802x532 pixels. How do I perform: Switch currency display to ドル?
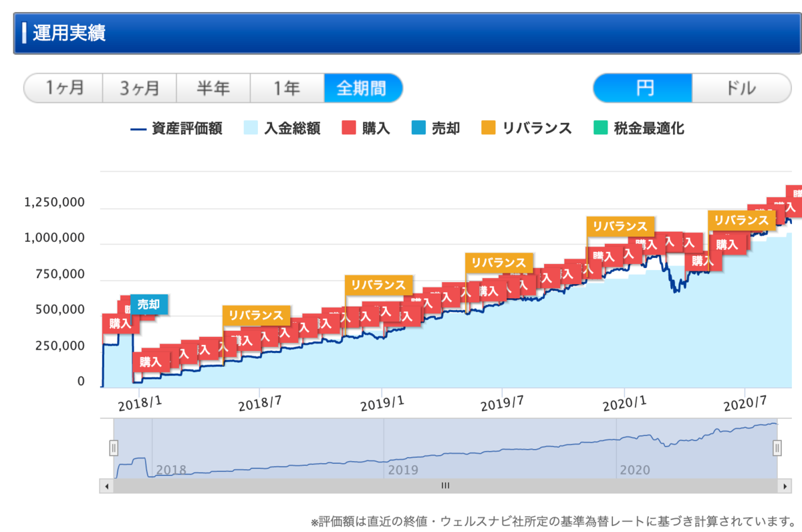[741, 88]
